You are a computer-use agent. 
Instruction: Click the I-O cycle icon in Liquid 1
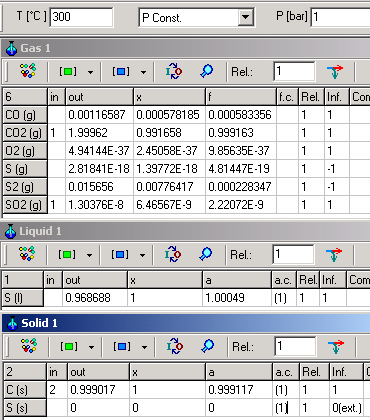pyautogui.click(x=173, y=254)
